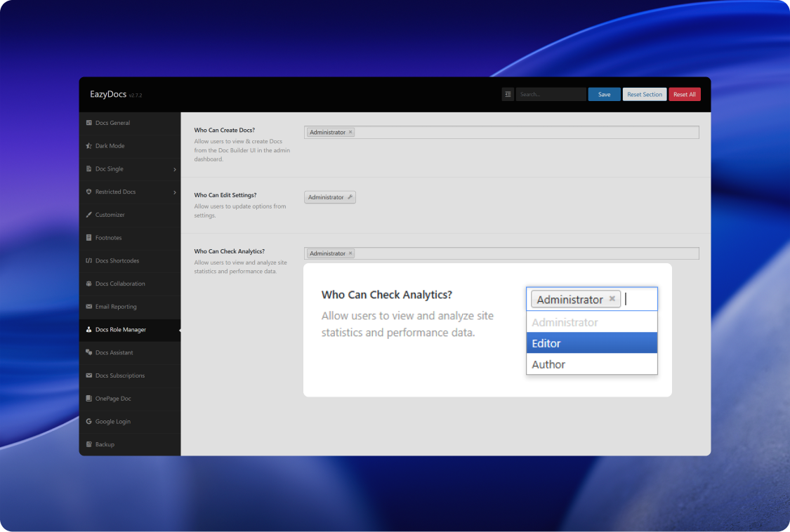
Task: Click the Docs General sidebar icon
Action: click(88, 123)
